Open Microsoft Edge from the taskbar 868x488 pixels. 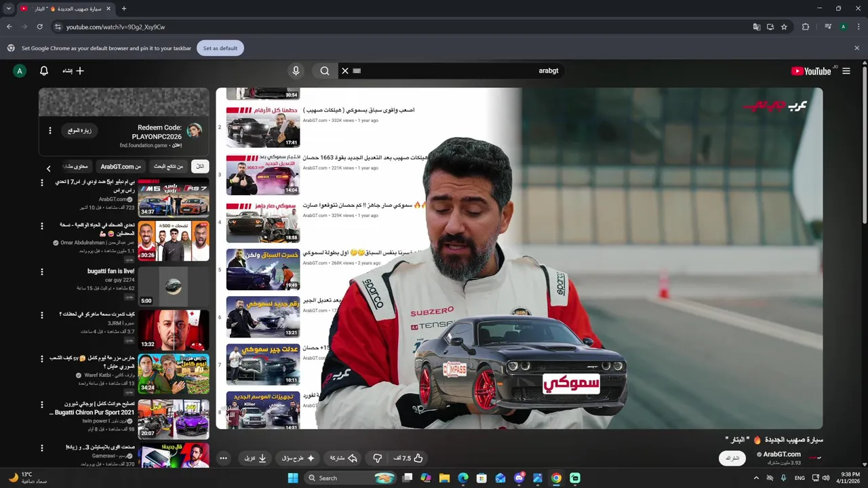[462, 478]
